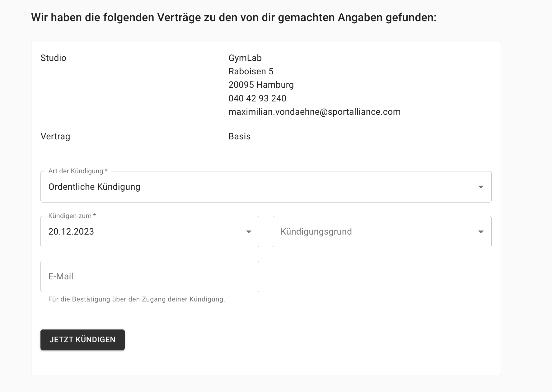Screen dimensions: 552x392
Task: Open the Kündigen zum date dropdown
Action: click(x=150, y=231)
